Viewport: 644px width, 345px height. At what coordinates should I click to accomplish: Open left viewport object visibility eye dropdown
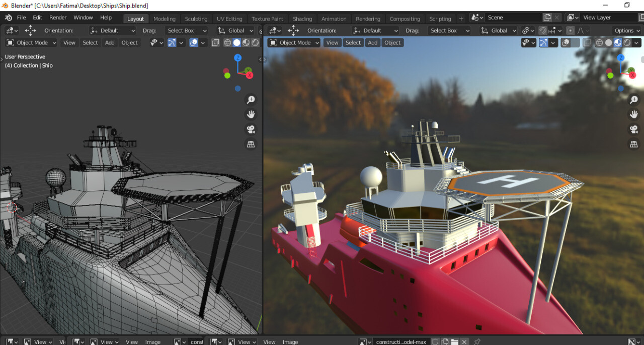click(157, 43)
